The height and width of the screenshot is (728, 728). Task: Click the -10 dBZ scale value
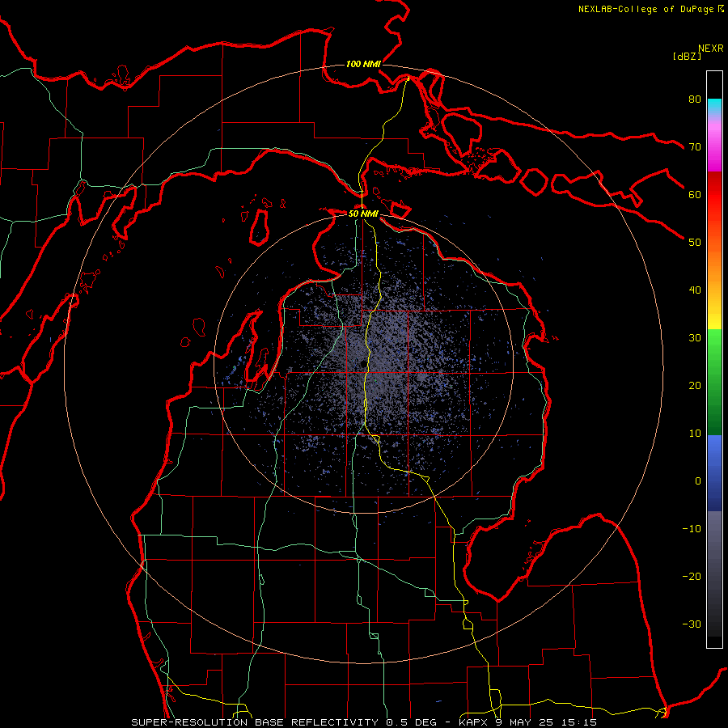coord(692,529)
